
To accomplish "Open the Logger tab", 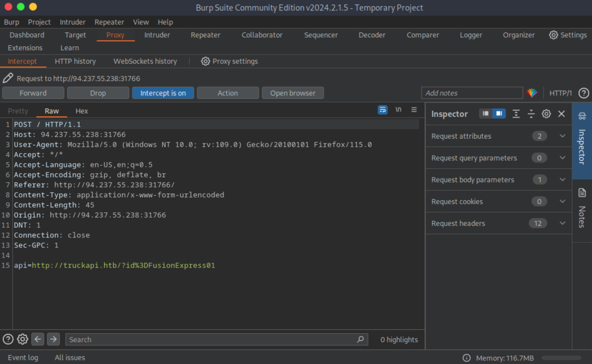I will tap(471, 35).
